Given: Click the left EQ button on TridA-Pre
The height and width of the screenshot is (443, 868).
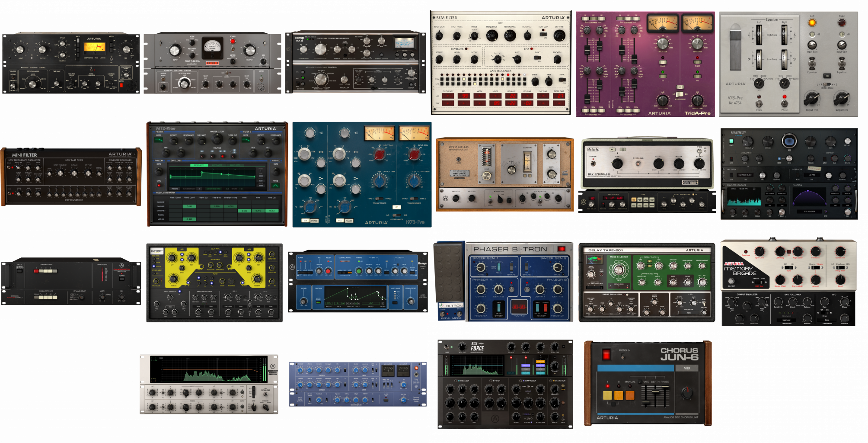Looking at the screenshot, I should (662, 76).
